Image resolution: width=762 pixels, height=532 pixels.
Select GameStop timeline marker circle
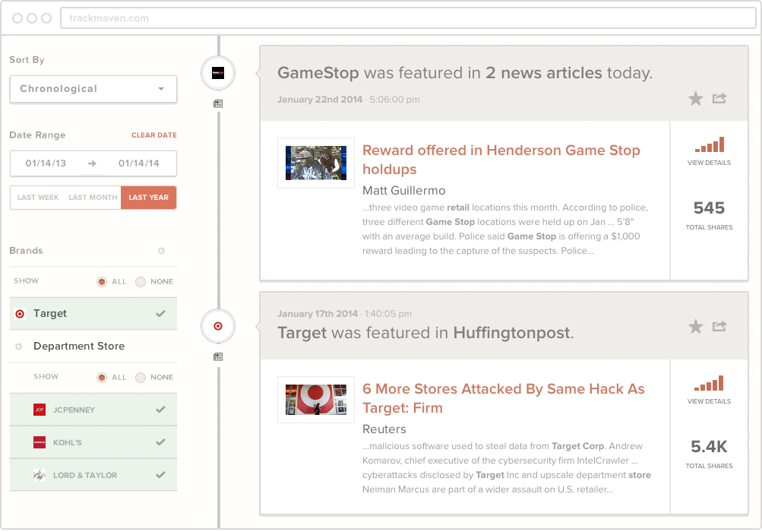pos(218,74)
